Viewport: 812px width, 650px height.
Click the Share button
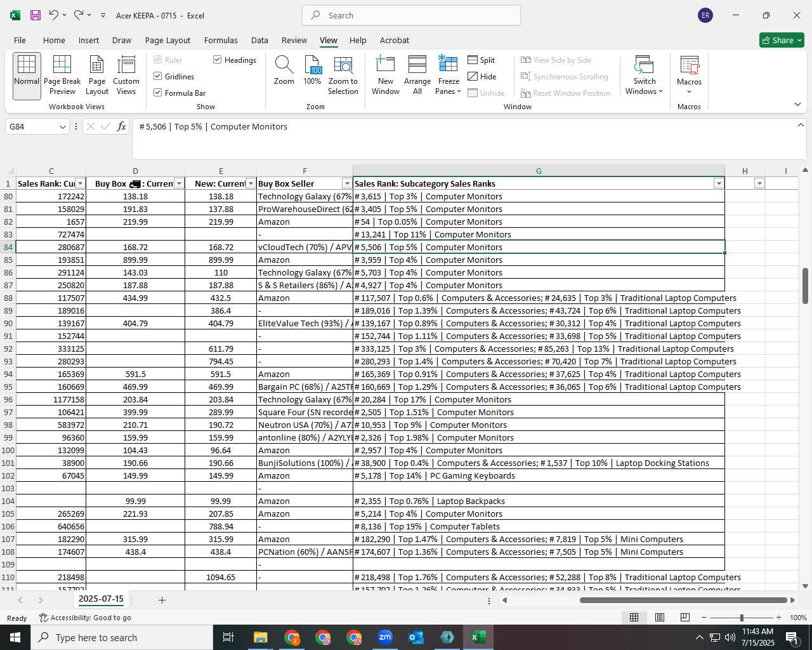click(782, 40)
